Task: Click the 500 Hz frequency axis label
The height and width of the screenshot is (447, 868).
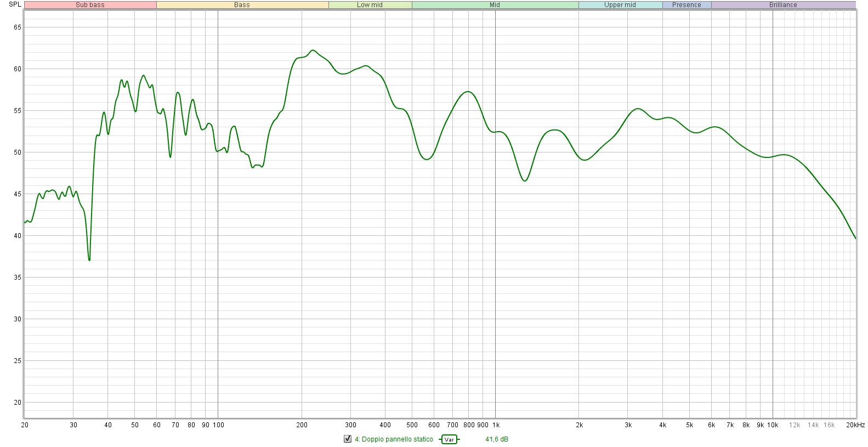Action: pyautogui.click(x=412, y=425)
